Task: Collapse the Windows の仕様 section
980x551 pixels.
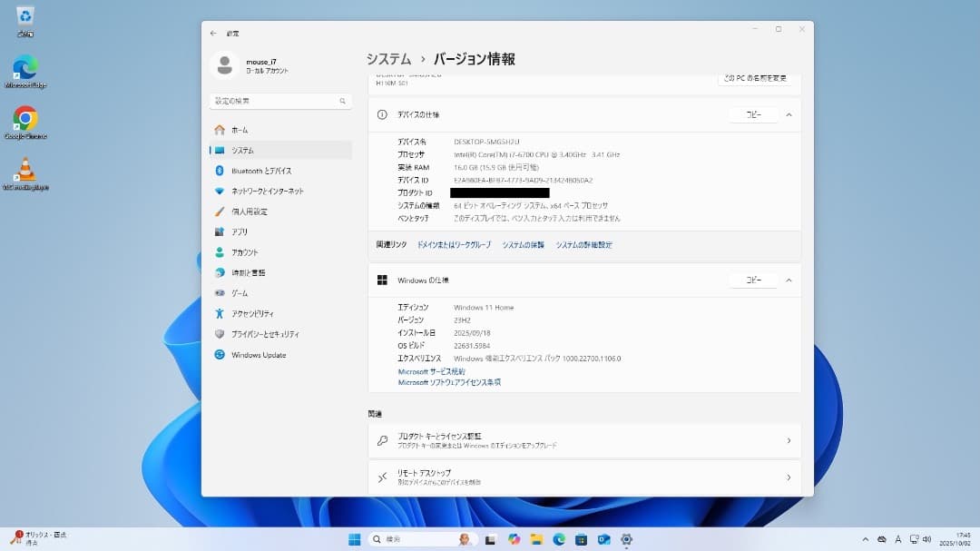Action: pyautogui.click(x=789, y=280)
